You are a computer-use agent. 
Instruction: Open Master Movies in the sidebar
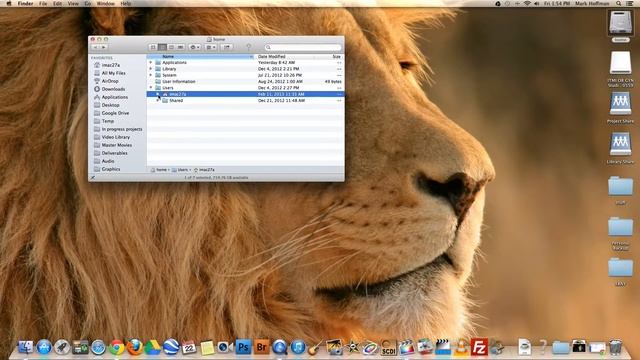[x=113, y=145]
